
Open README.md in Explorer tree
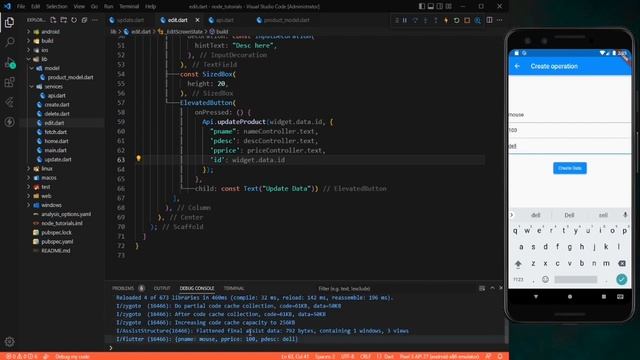tap(56, 251)
